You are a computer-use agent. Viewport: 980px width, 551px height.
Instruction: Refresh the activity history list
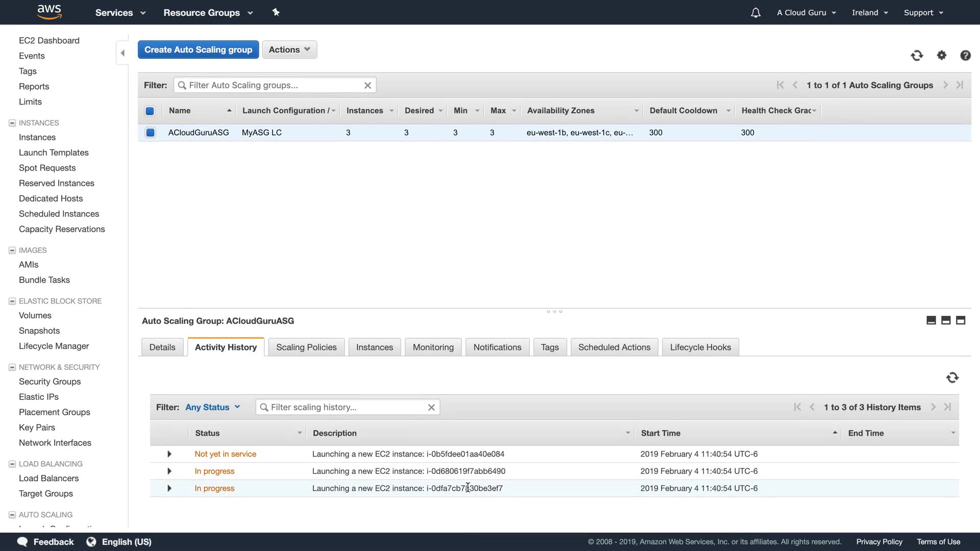[x=952, y=378]
